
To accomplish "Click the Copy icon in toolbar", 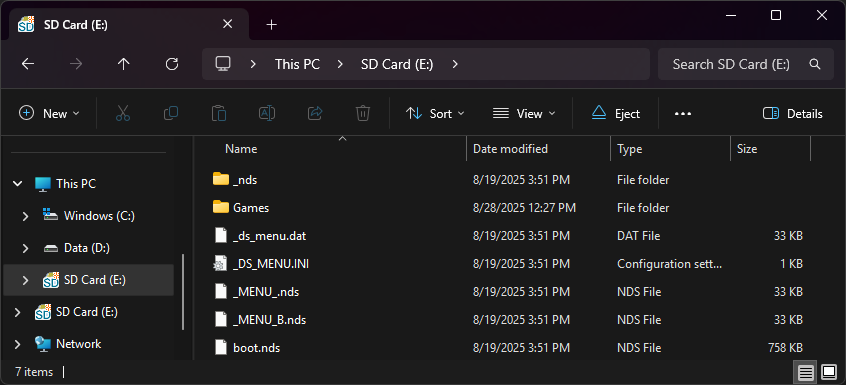I will pyautogui.click(x=171, y=114).
